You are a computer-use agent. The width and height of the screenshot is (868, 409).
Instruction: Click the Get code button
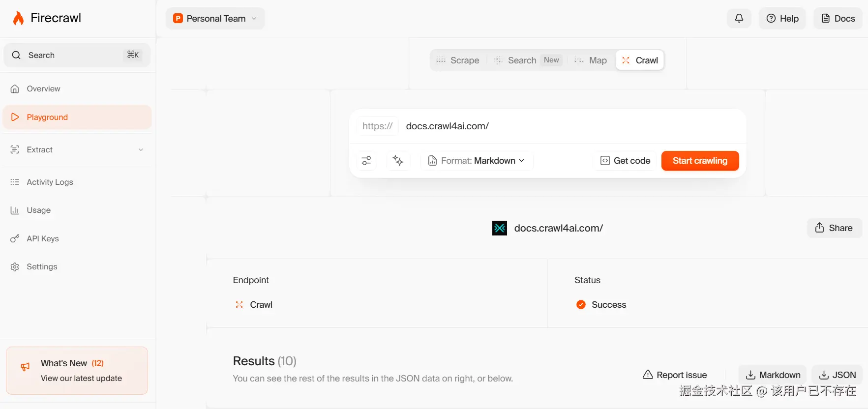pyautogui.click(x=626, y=161)
